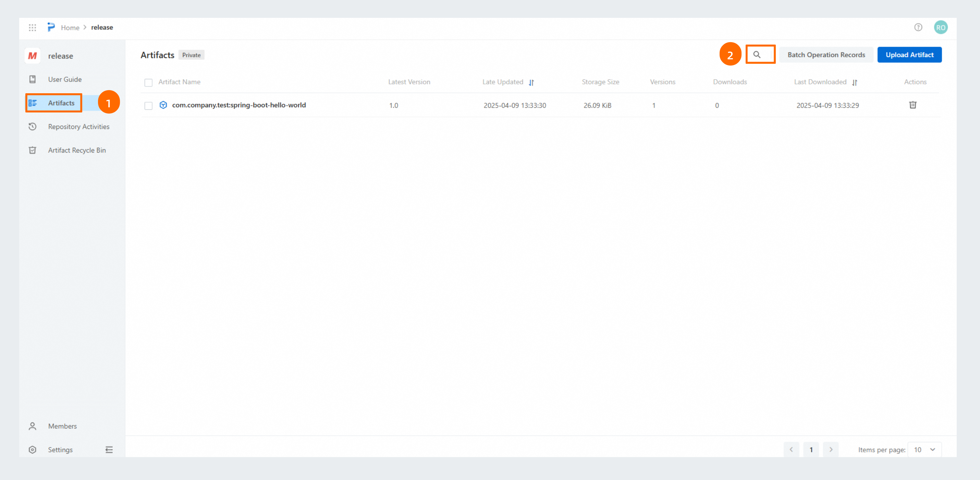
Task: Sort by Last Downloaded column arrows
Action: point(855,82)
